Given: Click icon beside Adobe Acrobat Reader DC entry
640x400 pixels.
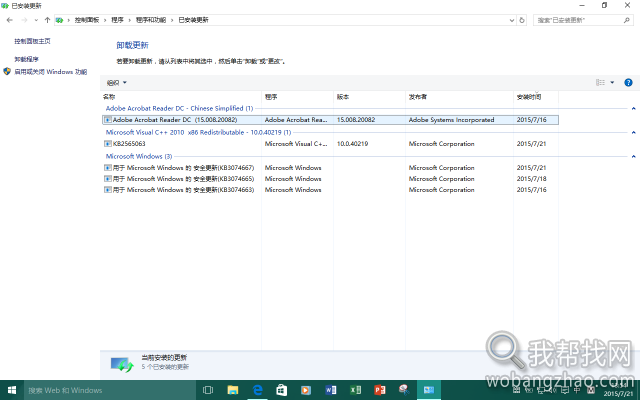Looking at the screenshot, I should coord(108,120).
